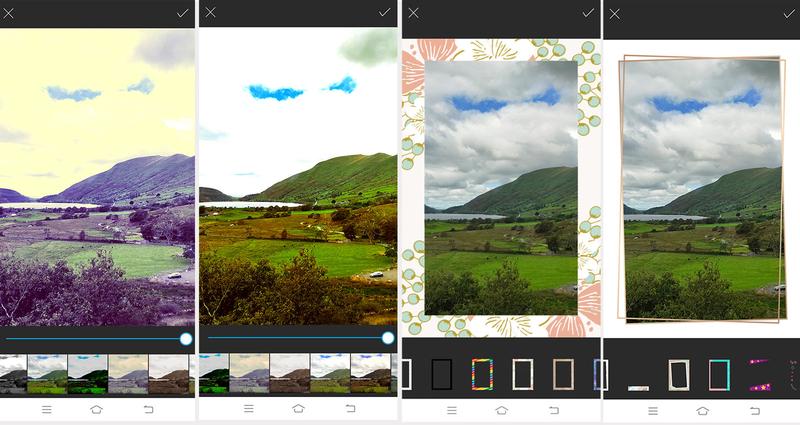Cancel edit with X in second panel

tap(211, 13)
